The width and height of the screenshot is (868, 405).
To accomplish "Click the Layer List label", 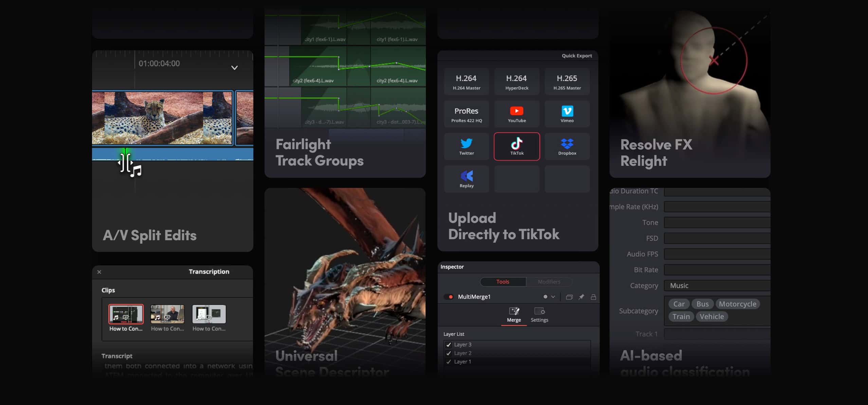I will [x=454, y=334].
